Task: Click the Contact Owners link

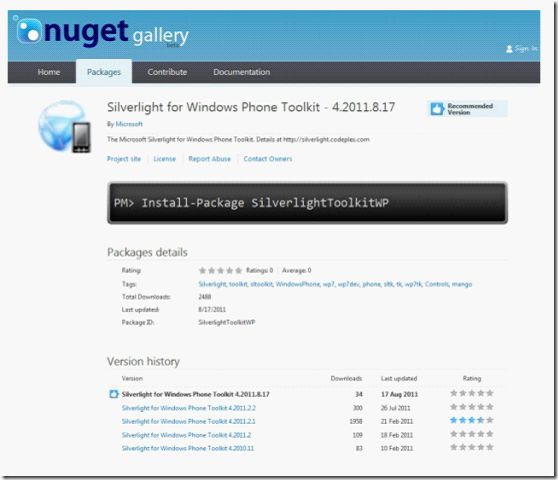Action: click(x=268, y=159)
